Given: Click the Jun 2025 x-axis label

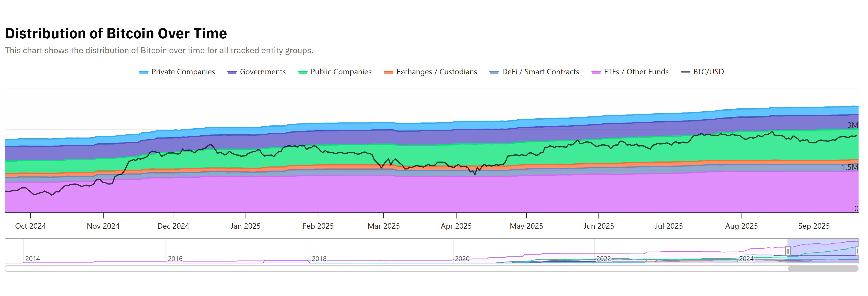Looking at the screenshot, I should (x=599, y=226).
